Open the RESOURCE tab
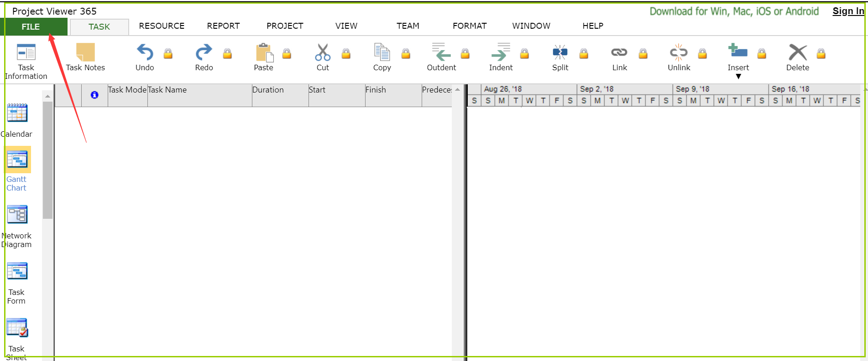This screenshot has height=361, width=868. [x=162, y=26]
